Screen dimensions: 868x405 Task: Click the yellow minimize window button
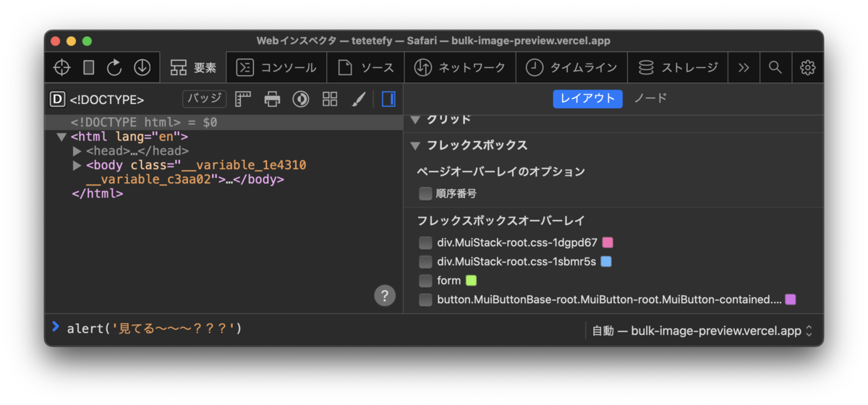point(72,41)
